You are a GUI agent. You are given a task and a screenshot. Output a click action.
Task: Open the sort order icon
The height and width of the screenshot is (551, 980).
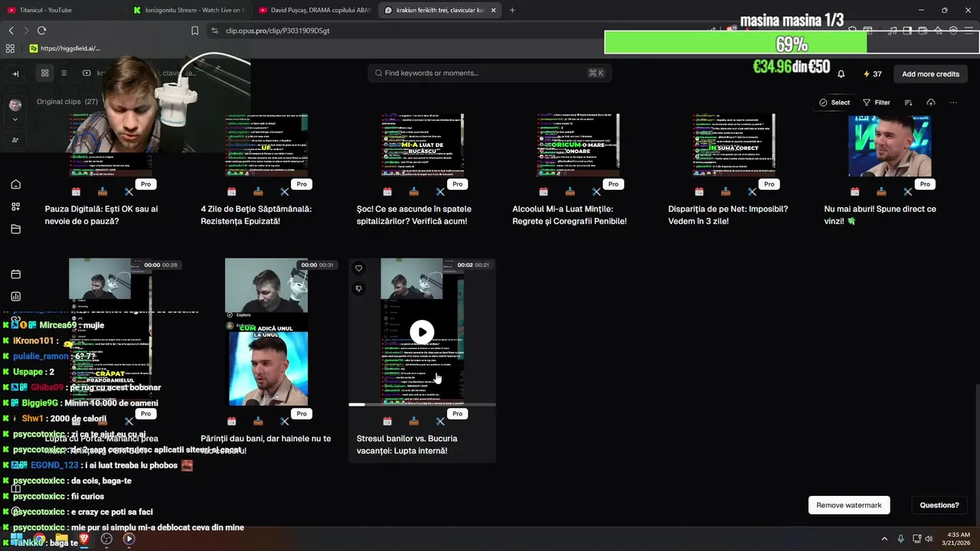tap(908, 103)
